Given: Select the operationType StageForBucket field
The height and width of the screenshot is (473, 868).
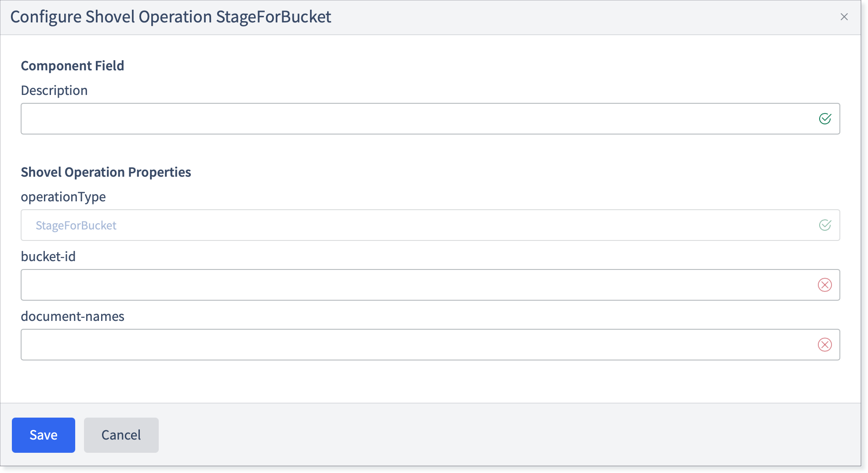Looking at the screenshot, I should tap(430, 225).
